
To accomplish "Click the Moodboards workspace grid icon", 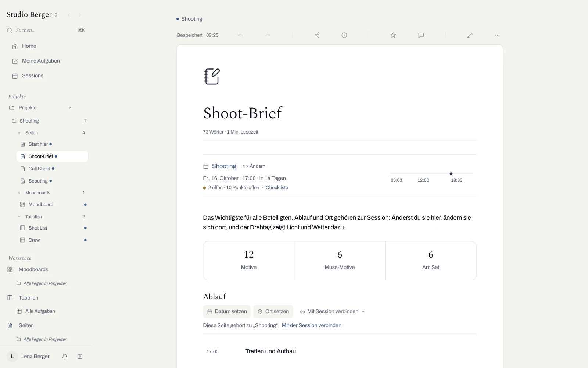I will pos(10,269).
